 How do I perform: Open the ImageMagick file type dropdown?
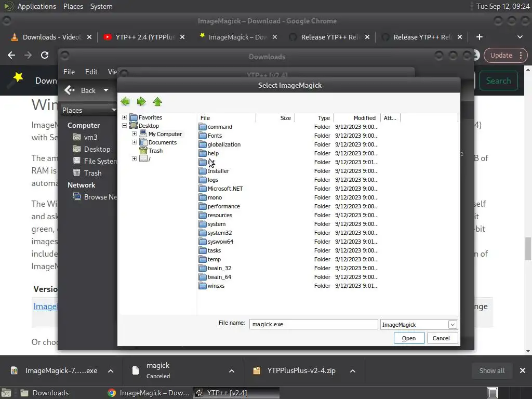(453, 325)
